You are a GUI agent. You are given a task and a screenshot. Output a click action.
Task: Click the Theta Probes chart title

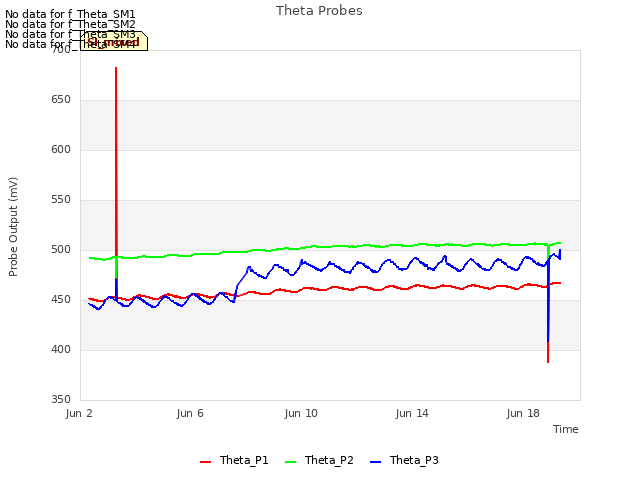pos(319,11)
